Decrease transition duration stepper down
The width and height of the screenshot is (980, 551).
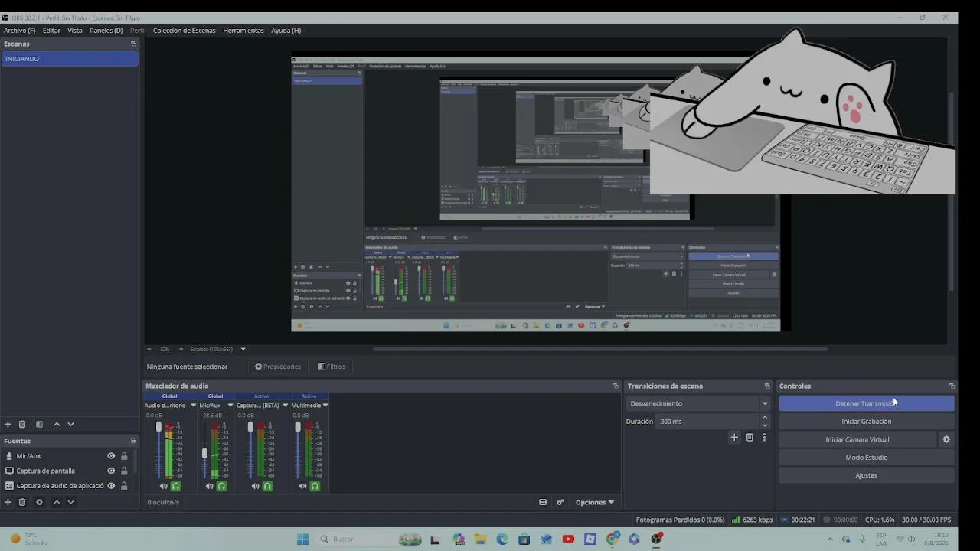[x=764, y=425]
